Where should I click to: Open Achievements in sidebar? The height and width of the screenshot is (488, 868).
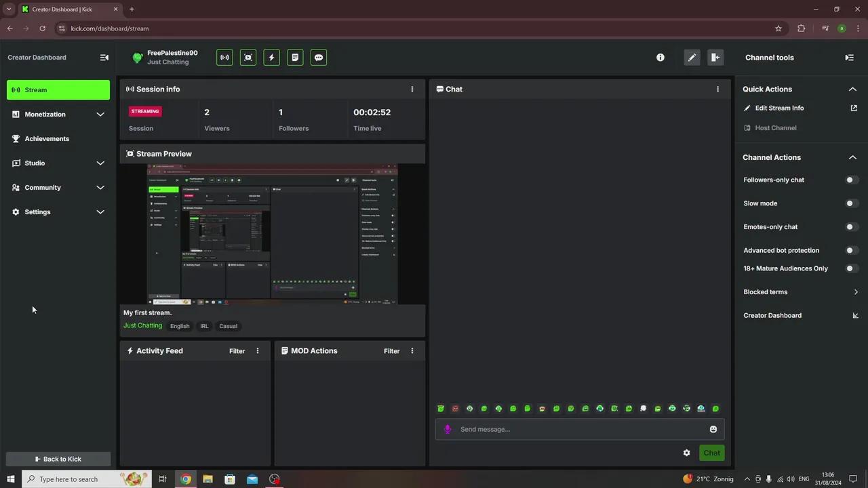click(x=58, y=139)
